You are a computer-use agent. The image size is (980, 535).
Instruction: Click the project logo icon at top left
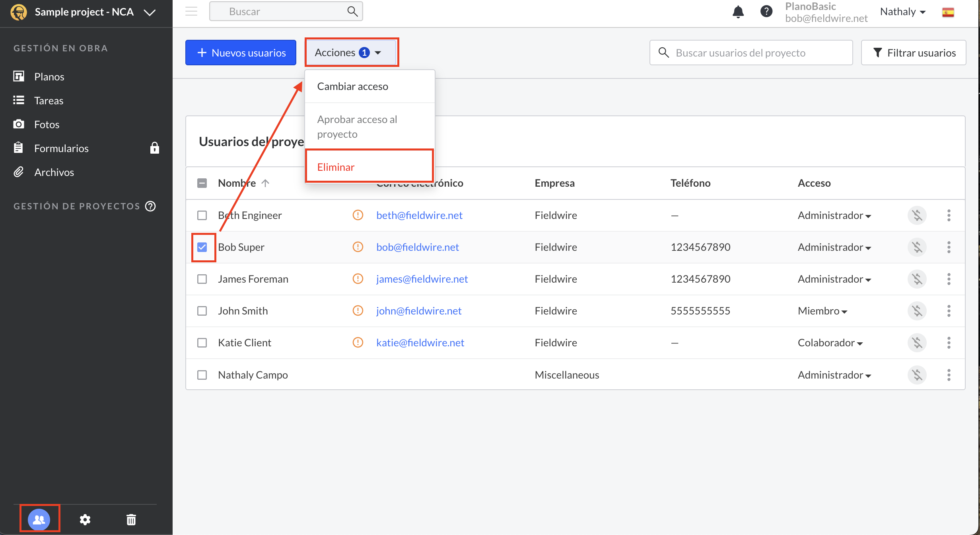pos(19,12)
